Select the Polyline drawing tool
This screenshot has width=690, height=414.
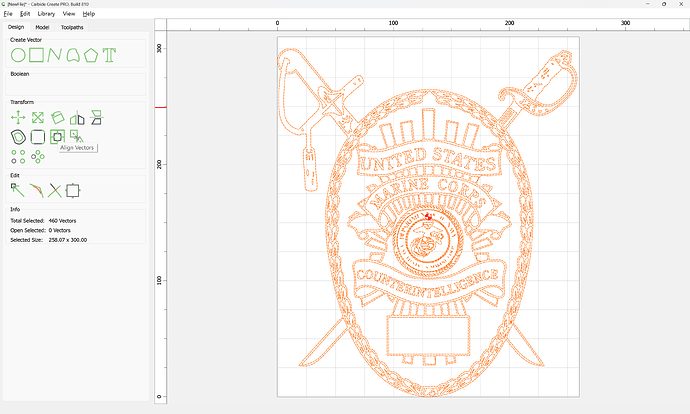(x=55, y=55)
